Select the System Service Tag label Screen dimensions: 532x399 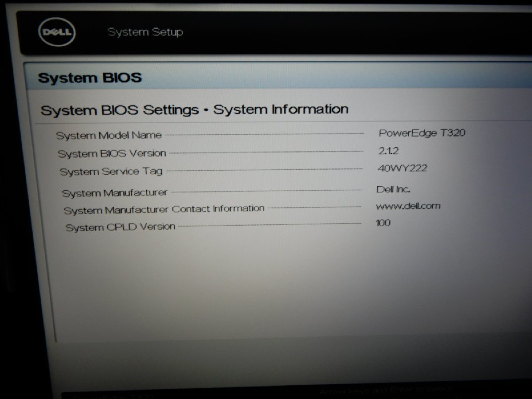click(111, 171)
